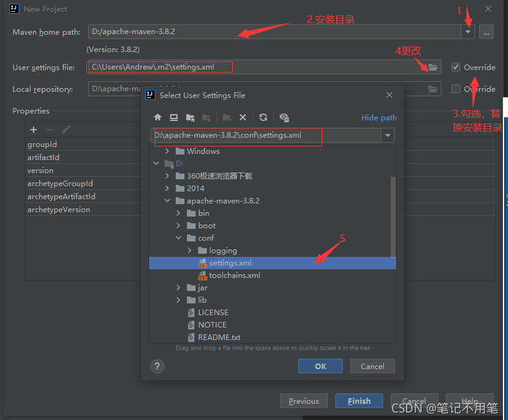Select README.txt file
Viewport: 508px width, 420px height.
coord(273,337)
